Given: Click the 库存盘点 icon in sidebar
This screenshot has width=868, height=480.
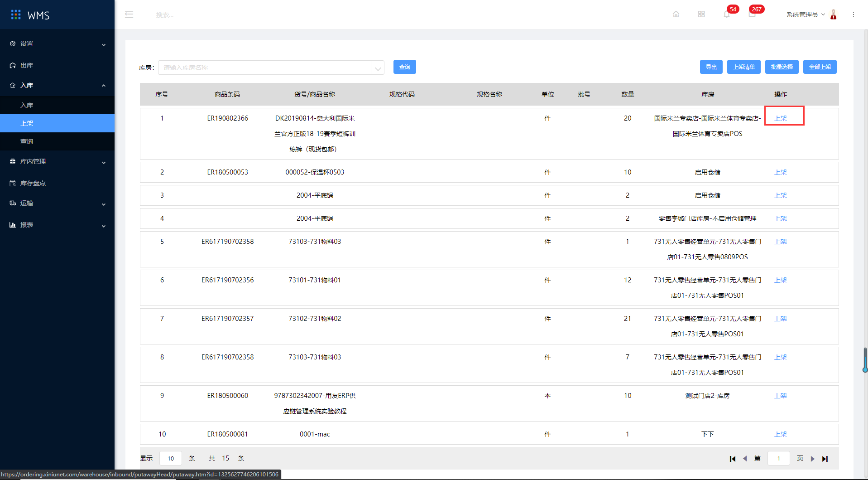Looking at the screenshot, I should (x=13, y=183).
